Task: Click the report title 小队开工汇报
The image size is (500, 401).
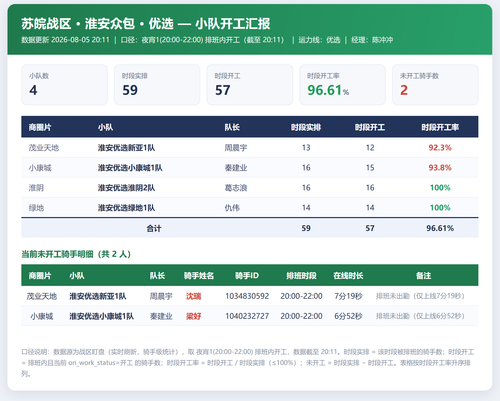Action: (x=233, y=24)
